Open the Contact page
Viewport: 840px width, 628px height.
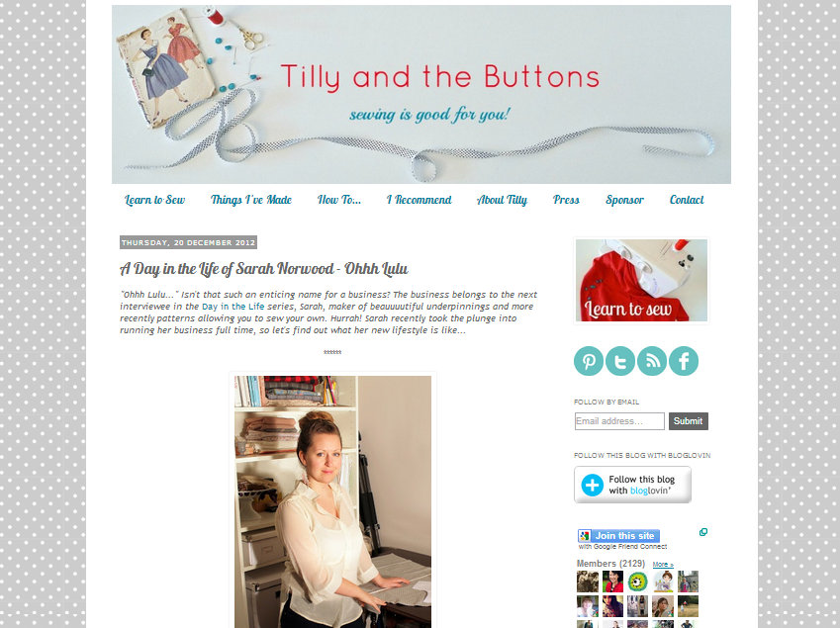687,200
